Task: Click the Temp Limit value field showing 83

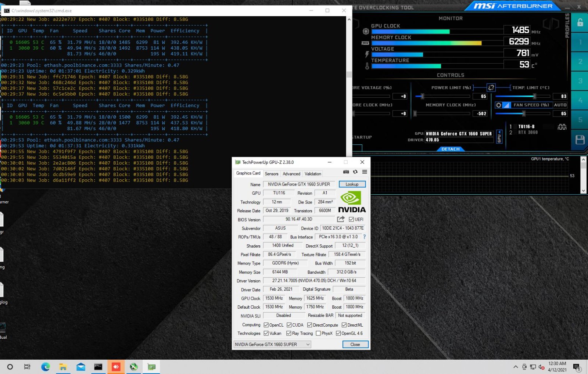Action: pos(560,96)
